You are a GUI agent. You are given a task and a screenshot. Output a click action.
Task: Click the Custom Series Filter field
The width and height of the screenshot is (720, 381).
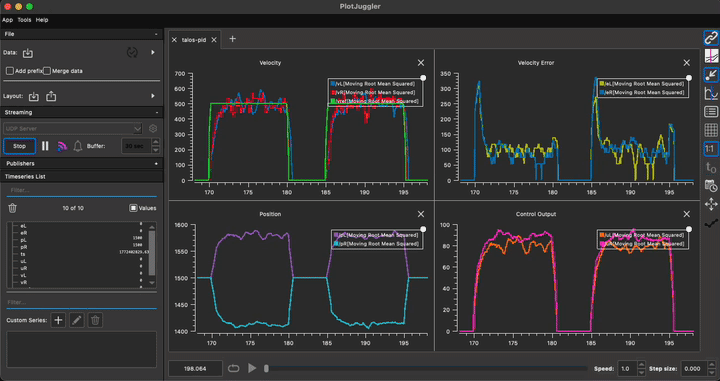[82, 303]
